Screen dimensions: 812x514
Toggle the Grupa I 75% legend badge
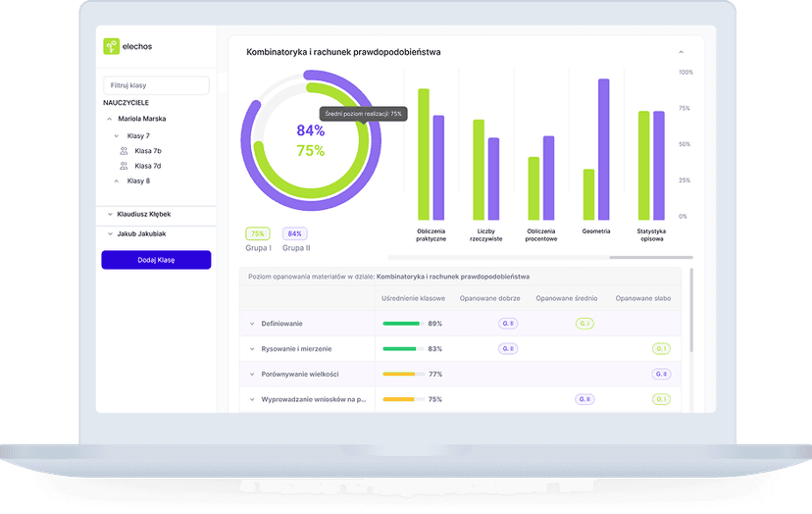pos(258,233)
